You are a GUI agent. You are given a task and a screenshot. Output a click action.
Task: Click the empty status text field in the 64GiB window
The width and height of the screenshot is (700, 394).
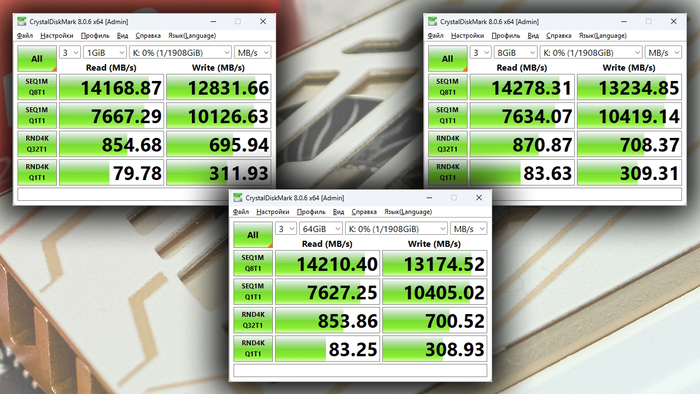click(x=360, y=371)
